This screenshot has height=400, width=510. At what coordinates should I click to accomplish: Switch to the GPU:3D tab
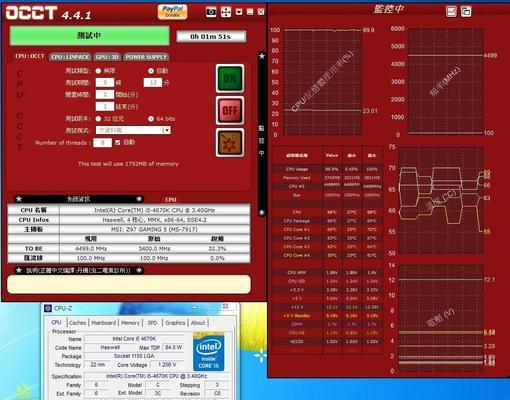coord(107,57)
